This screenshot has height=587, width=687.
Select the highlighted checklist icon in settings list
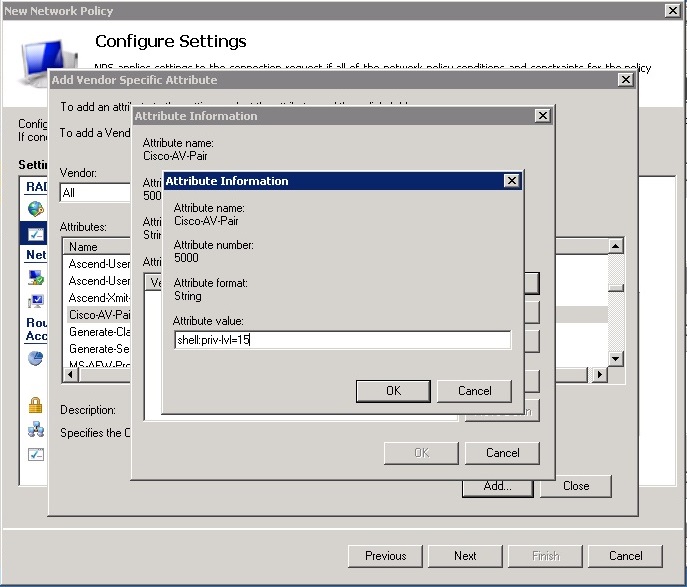pos(36,233)
